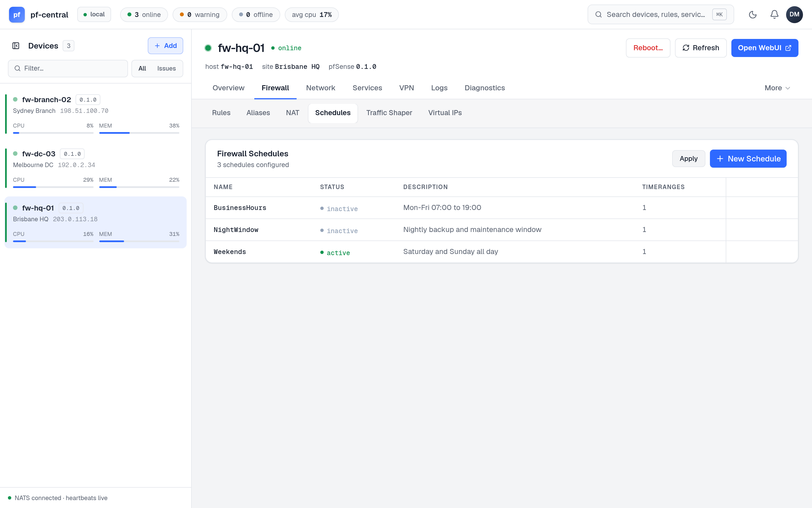This screenshot has width=812, height=508.
Task: Focus the device Filter input field
Action: tap(68, 69)
